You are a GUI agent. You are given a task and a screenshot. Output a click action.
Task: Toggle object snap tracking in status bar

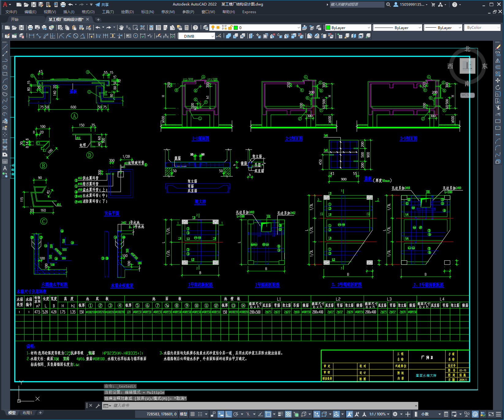[260, 414]
